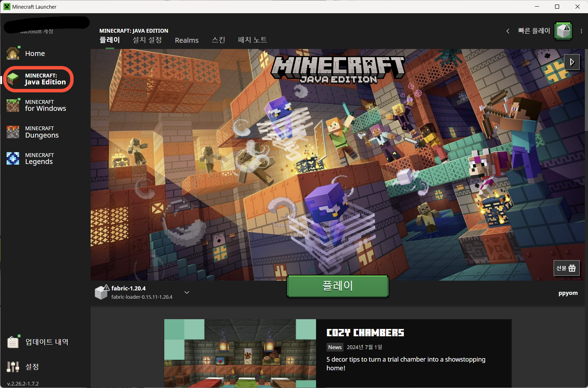Image resolution: width=588 pixels, height=388 pixels.
Task: Click the 빠른 플레이 quick play label
Action: click(x=534, y=31)
